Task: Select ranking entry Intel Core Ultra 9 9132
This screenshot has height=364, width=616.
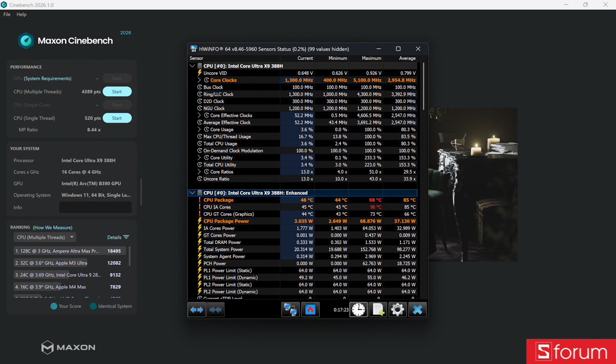Action: point(69,275)
